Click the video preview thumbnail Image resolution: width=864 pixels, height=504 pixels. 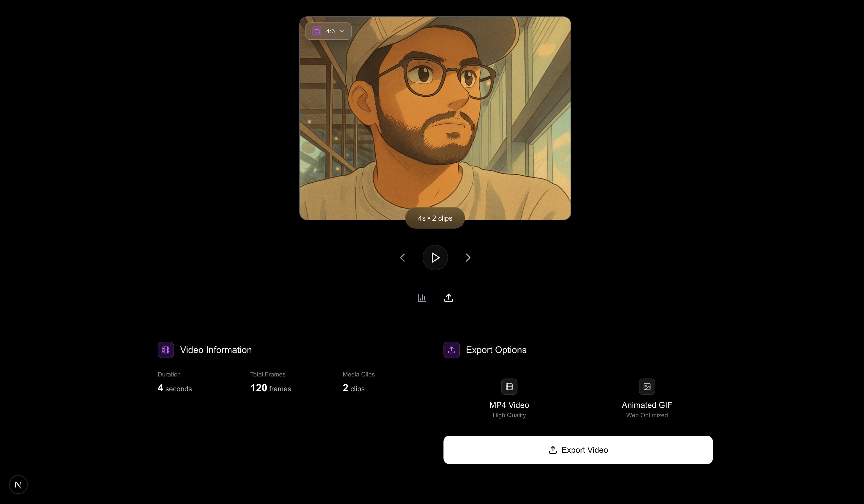point(435,118)
